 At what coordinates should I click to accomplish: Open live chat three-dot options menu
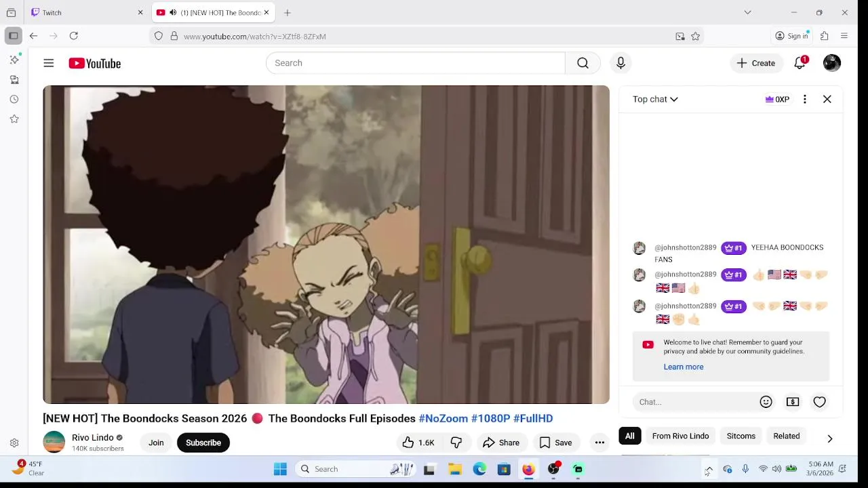[805, 99]
